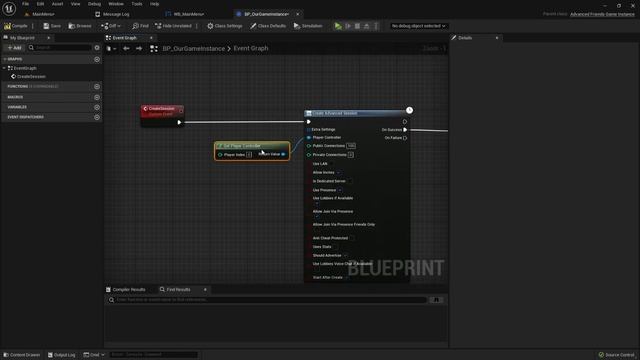
Task: Click the graph forward navigation arrow
Action: point(139,48)
